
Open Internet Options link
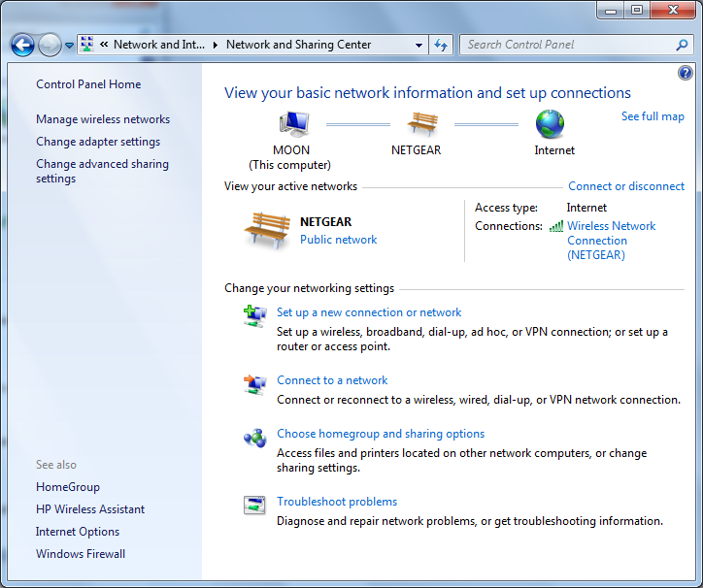pos(78,532)
